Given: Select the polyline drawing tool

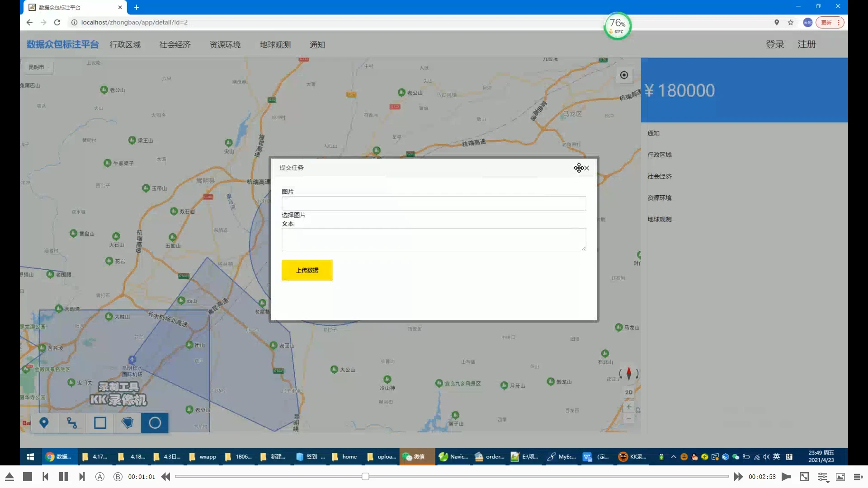Looking at the screenshot, I should 72,423.
